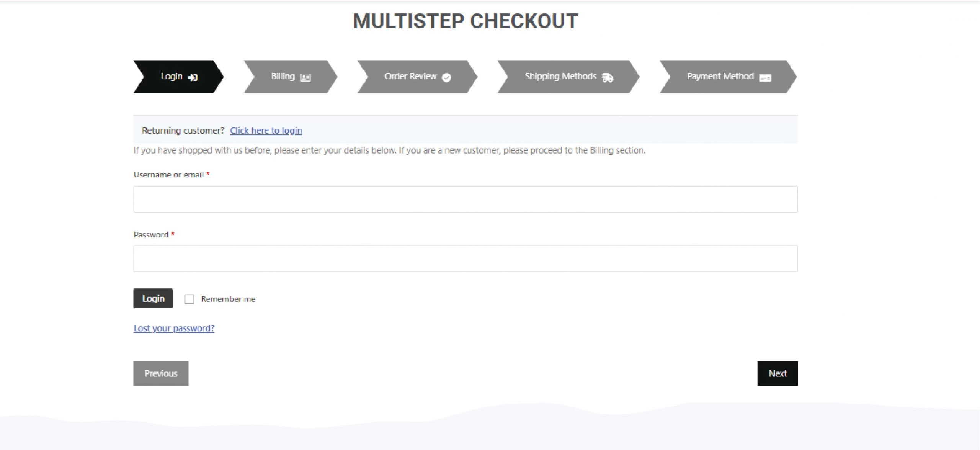Select the Shipping Methods step tab
The width and height of the screenshot is (980, 450).
click(568, 77)
